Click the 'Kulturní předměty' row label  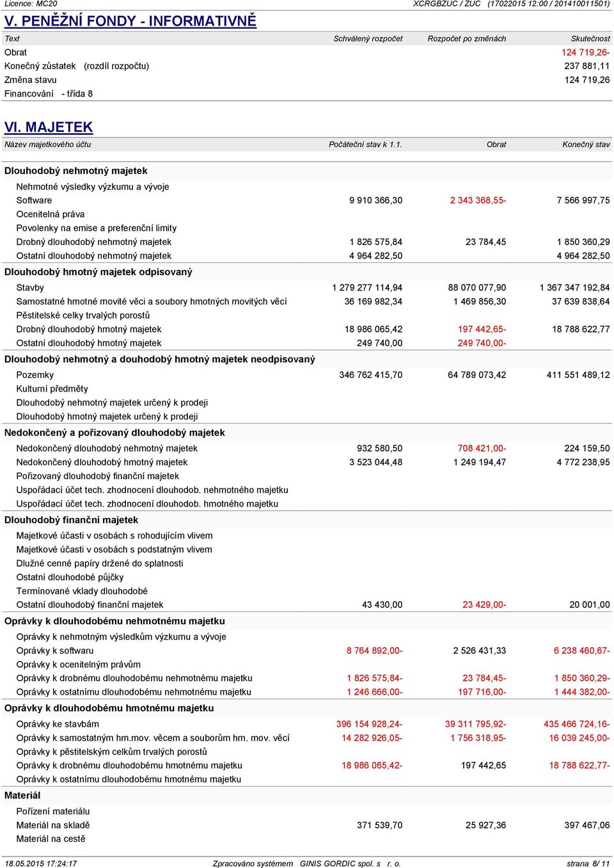click(52, 389)
